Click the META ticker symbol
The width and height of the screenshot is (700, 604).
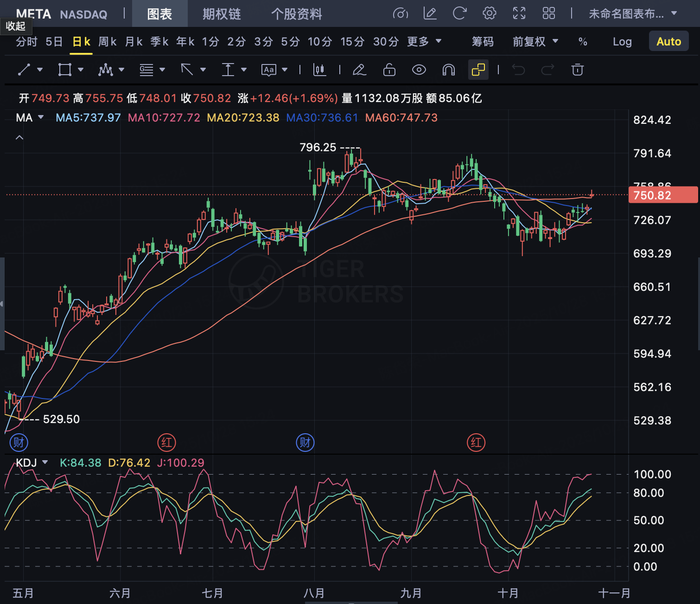tap(33, 14)
